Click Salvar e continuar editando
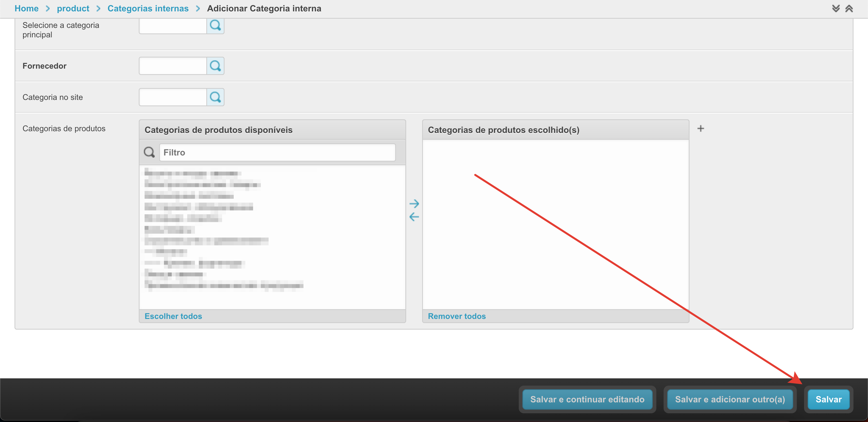The height and width of the screenshot is (422, 868). pos(587,399)
